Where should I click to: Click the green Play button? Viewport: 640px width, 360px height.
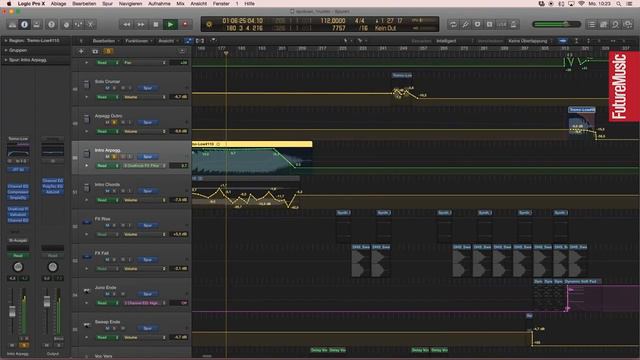(170, 24)
